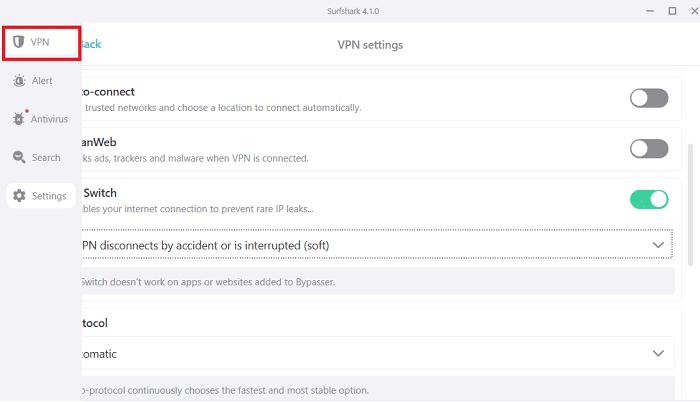Click the Alert siren icon
This screenshot has width=700, height=402.
tap(19, 80)
